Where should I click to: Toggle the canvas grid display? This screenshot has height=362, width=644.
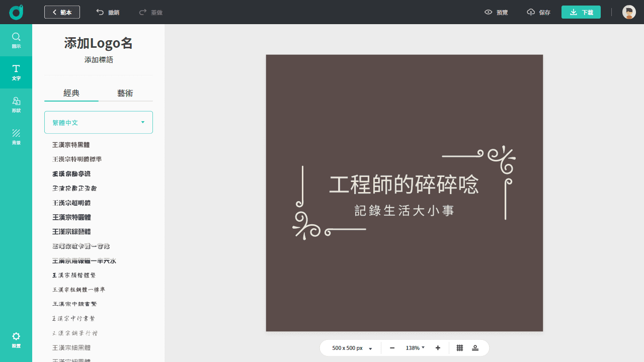pyautogui.click(x=459, y=347)
